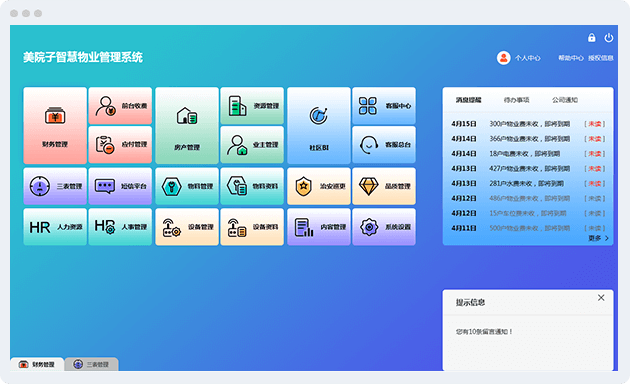The height and width of the screenshot is (384, 630).
Task: Open the 帮助中心 link
Action: 571,58
